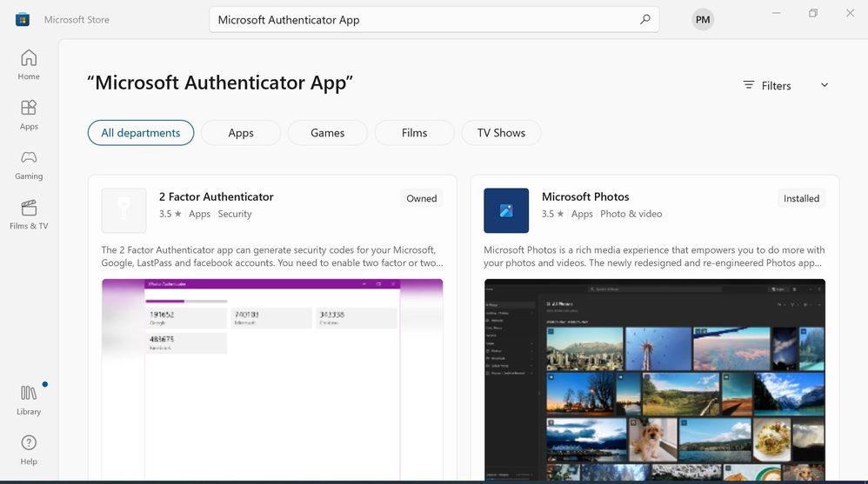Click the Filters label
This screenshot has width=868, height=484.
click(776, 86)
